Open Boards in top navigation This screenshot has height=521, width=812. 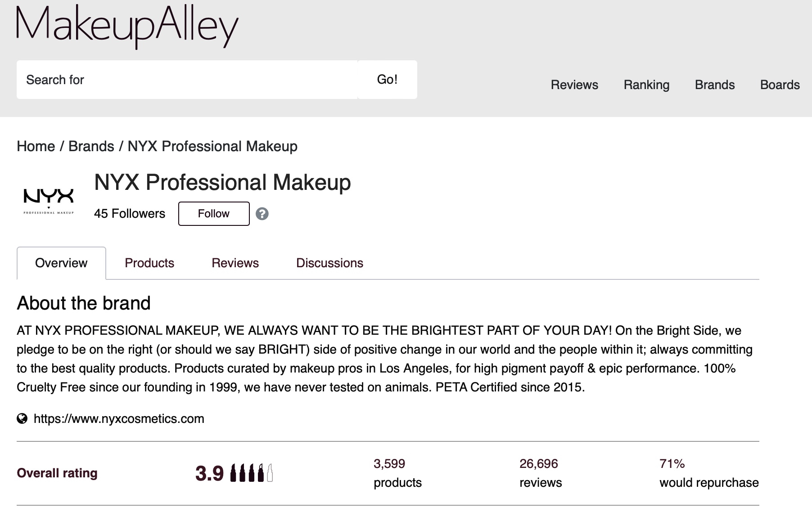coord(780,85)
